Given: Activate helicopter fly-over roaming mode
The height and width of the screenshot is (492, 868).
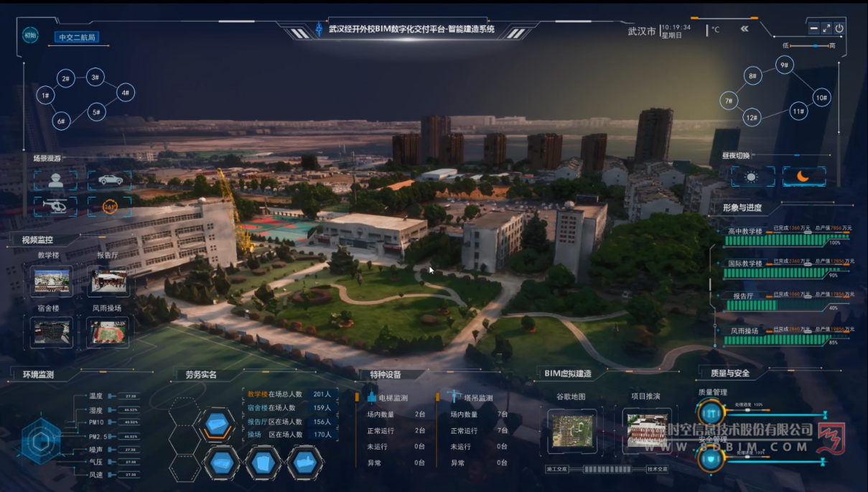Looking at the screenshot, I should [x=55, y=206].
